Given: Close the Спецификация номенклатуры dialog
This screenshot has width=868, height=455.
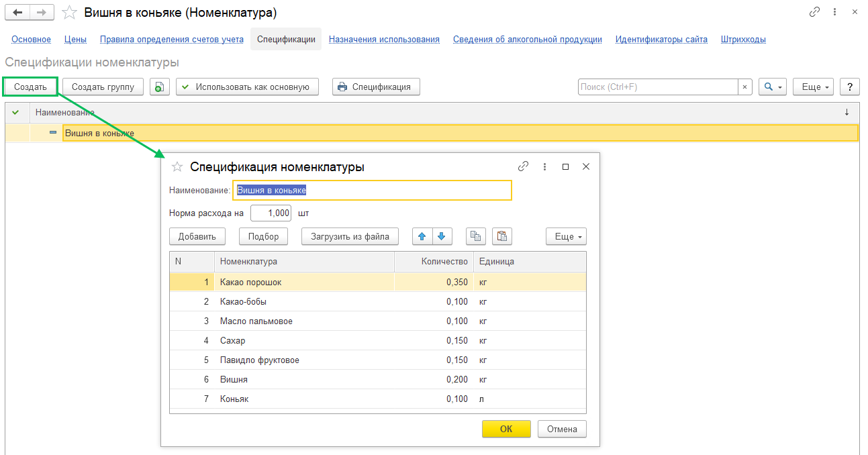Looking at the screenshot, I should (x=586, y=166).
